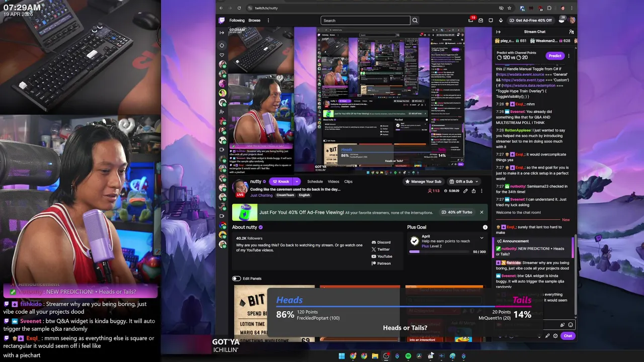Open the user profile avatar menu
The height and width of the screenshot is (362, 644).
point(572,20)
